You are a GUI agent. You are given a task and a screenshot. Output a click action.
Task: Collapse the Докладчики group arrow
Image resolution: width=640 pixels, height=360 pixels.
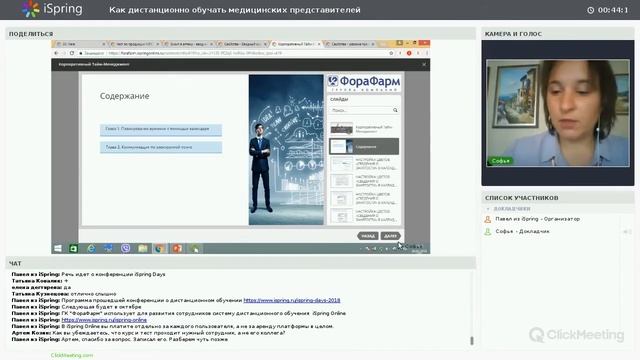pyautogui.click(x=488, y=209)
